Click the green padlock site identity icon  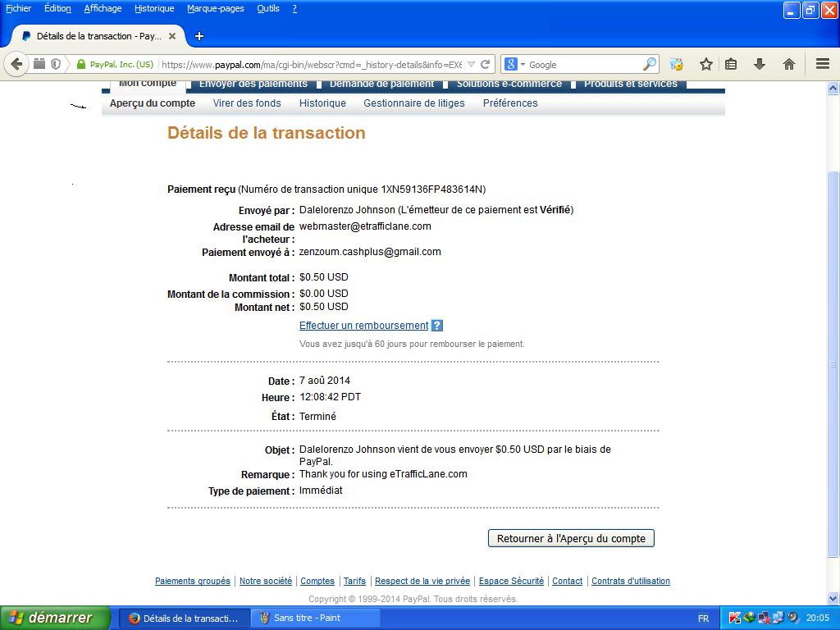pos(81,64)
